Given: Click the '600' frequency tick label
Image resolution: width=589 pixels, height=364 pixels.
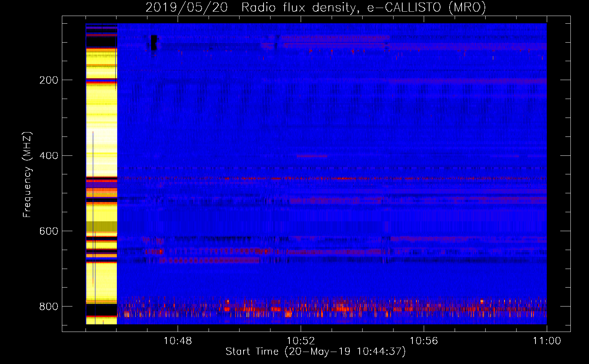Looking at the screenshot, I should [49, 232].
